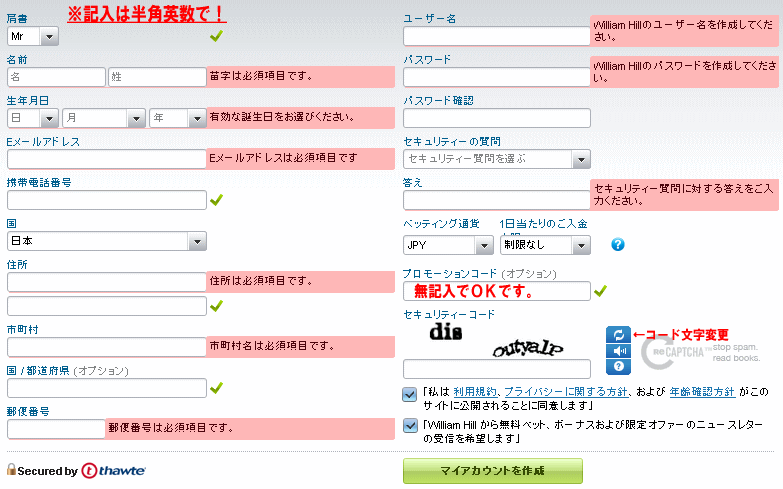
Task: Play audio captcha via speaker icon
Action: click(618, 351)
